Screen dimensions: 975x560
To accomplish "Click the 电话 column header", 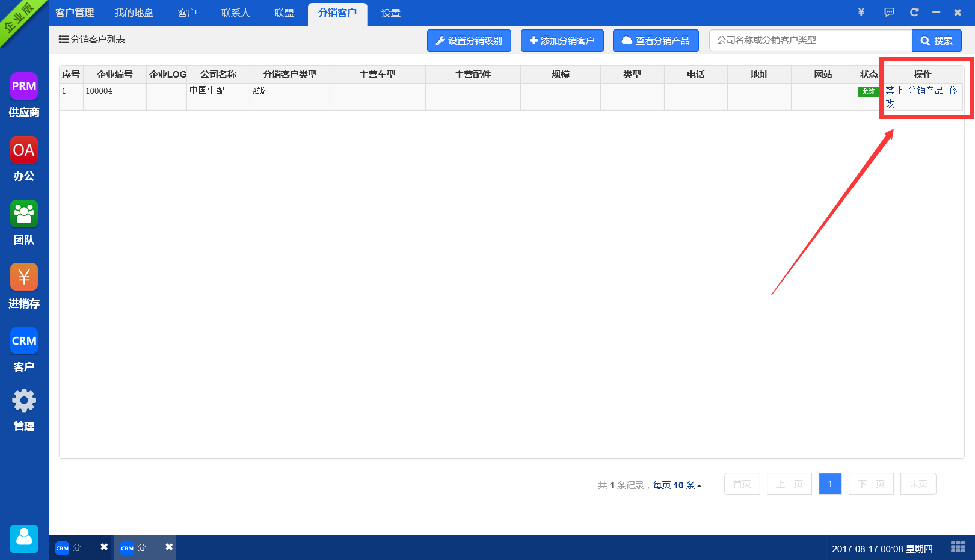I will coord(696,75).
